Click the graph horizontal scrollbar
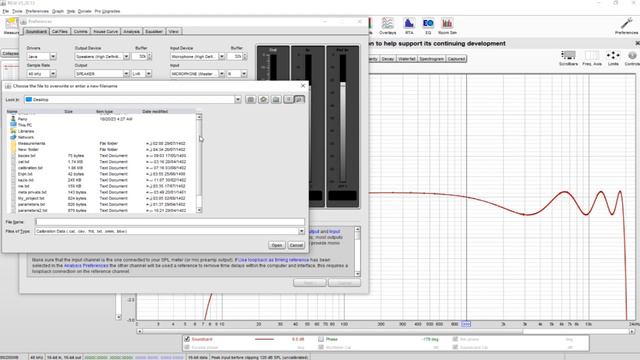This screenshot has height=360, width=640. click(x=385, y=331)
